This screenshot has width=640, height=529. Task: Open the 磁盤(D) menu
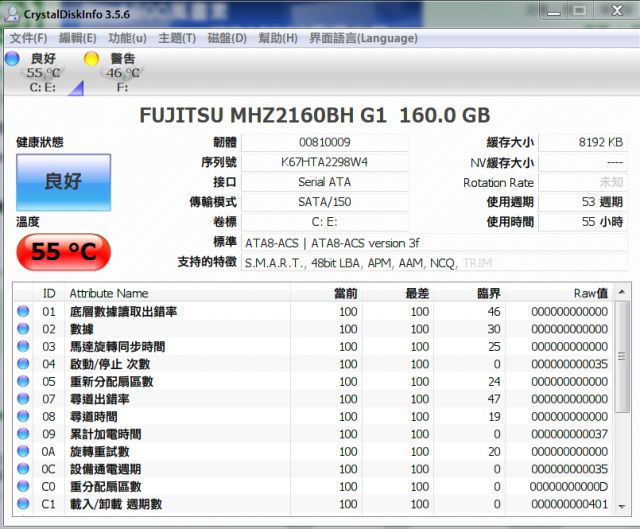[x=227, y=38]
